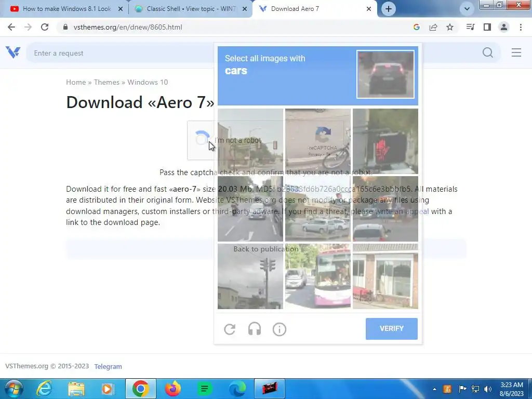Image resolution: width=532 pixels, height=399 pixels.
Task: Get an audio captcha challenge
Action: pos(255,329)
